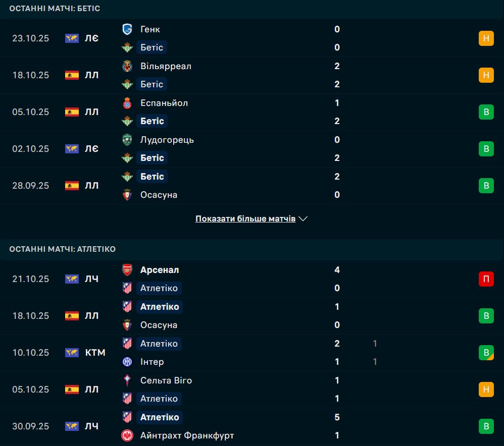Viewport: 504px width, 446px height.
Task: Select the 'ОСТАННІ МАТЧІ: АТЛЕТІКО' section header
Action: tap(62, 249)
